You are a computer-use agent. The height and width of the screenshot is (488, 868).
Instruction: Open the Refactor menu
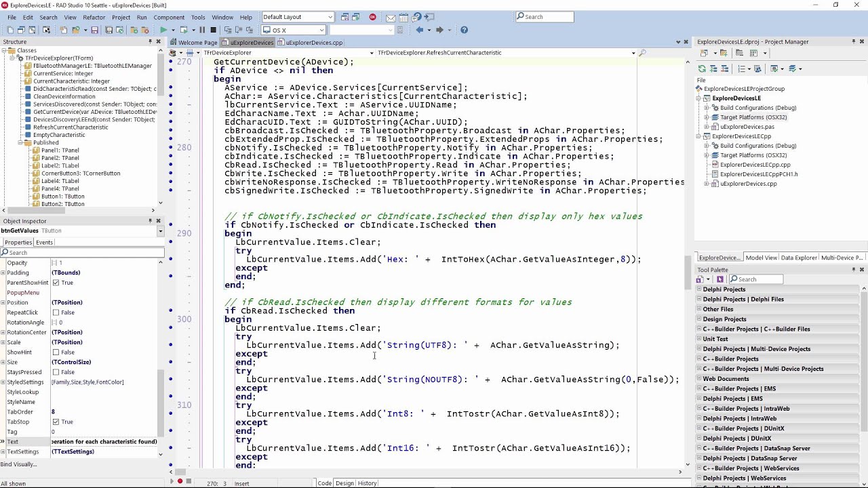94,17
